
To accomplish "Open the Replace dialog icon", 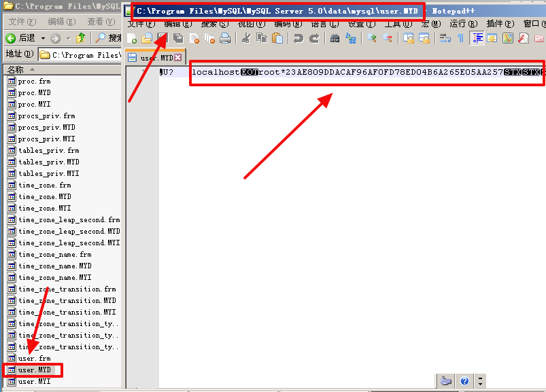I will coord(351,38).
